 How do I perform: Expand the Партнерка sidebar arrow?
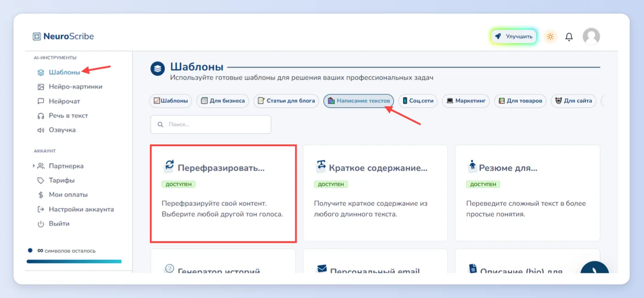click(x=34, y=166)
